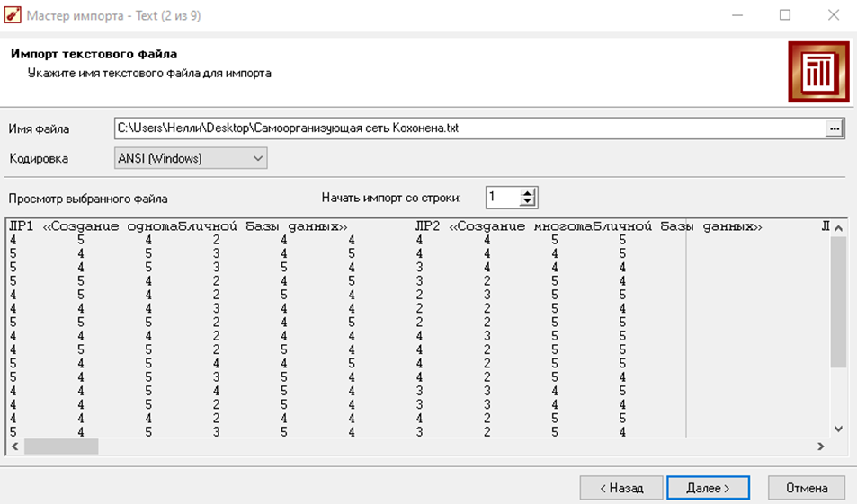
Task: Click the start row number field
Action: click(x=503, y=197)
